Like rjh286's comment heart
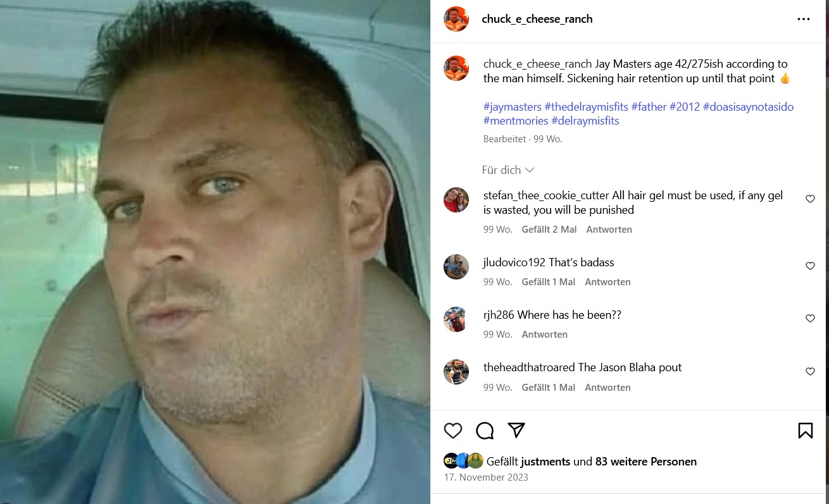This screenshot has width=829, height=504. [x=810, y=319]
